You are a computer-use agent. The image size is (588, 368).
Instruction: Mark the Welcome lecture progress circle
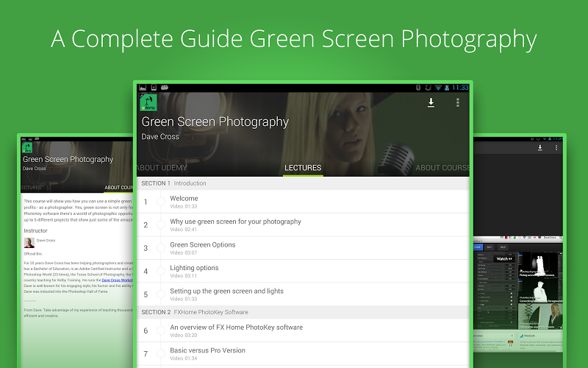click(x=160, y=202)
